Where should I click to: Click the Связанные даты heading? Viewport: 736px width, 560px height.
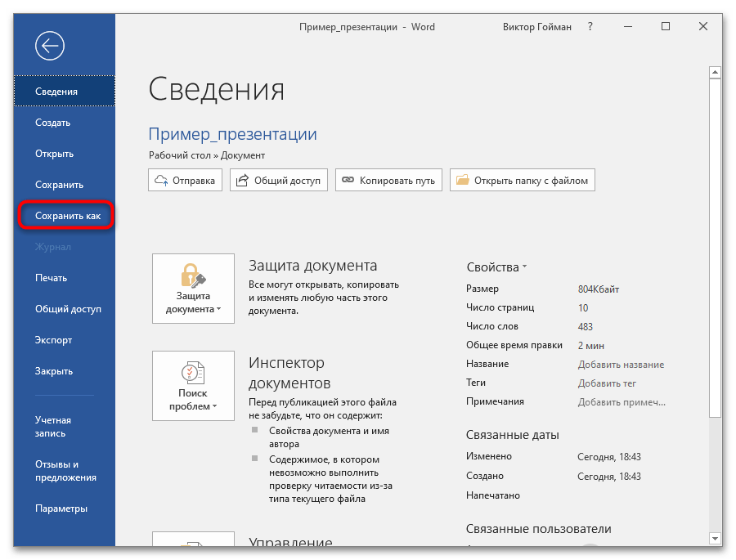point(513,435)
